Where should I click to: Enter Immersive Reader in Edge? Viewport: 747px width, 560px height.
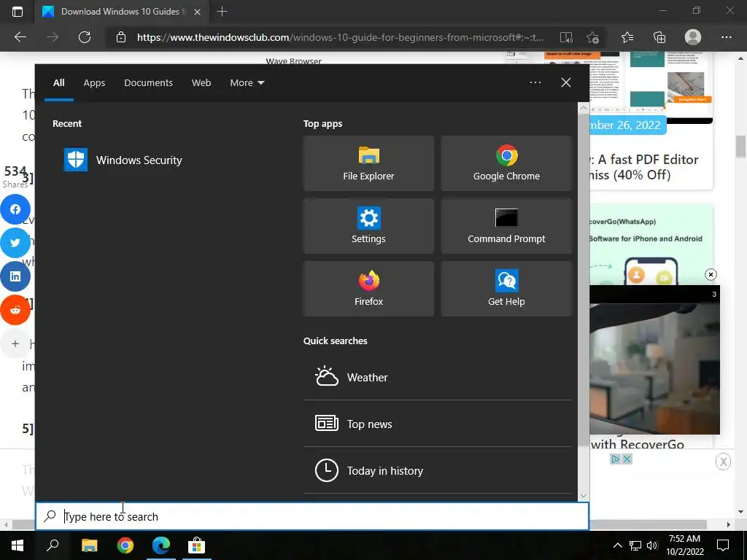[566, 37]
